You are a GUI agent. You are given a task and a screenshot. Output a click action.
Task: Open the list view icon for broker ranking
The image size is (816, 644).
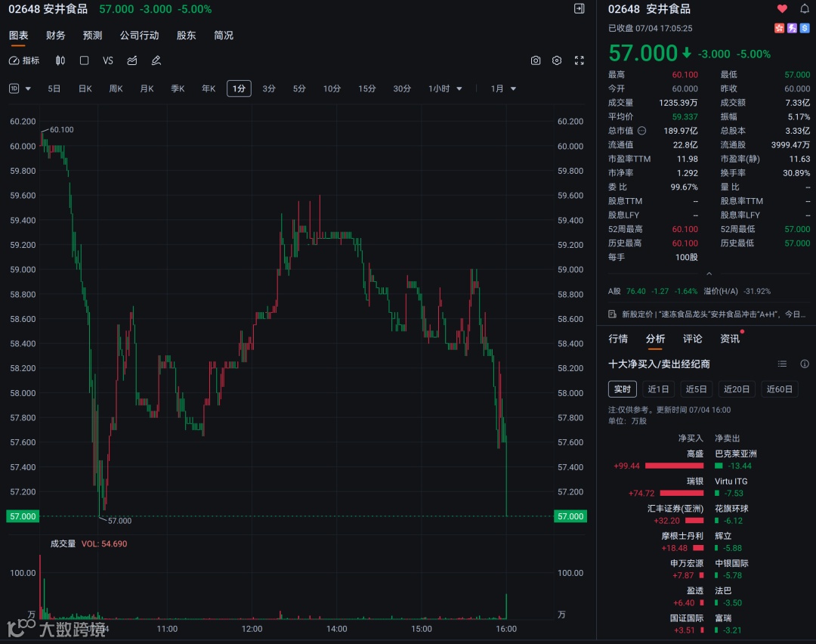click(x=782, y=364)
